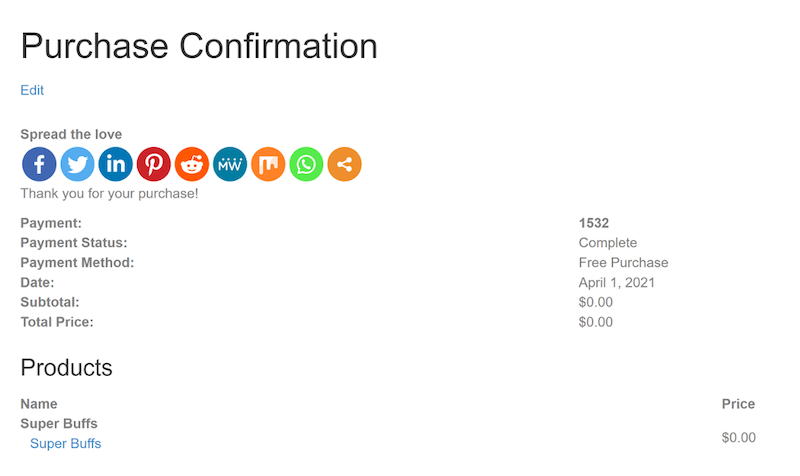Open the orange more-sharing options icon

(x=344, y=164)
